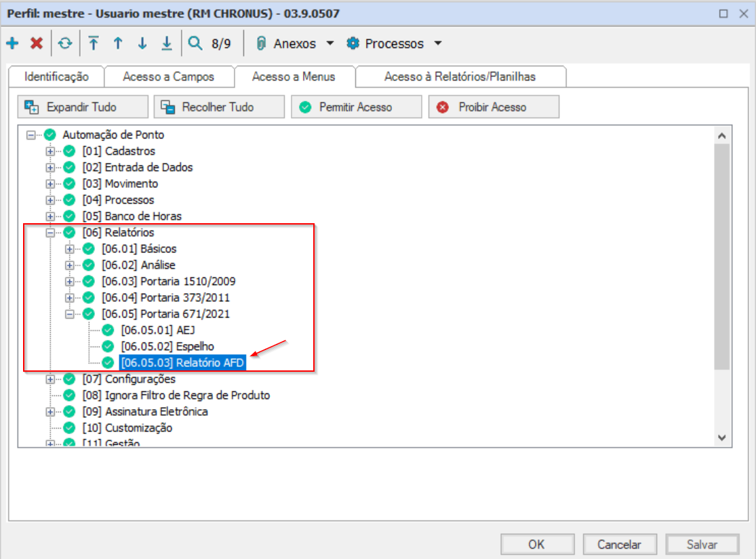Collapse the [06.05] Portaria 671/2021 node
The width and height of the screenshot is (756, 559).
coord(69,314)
